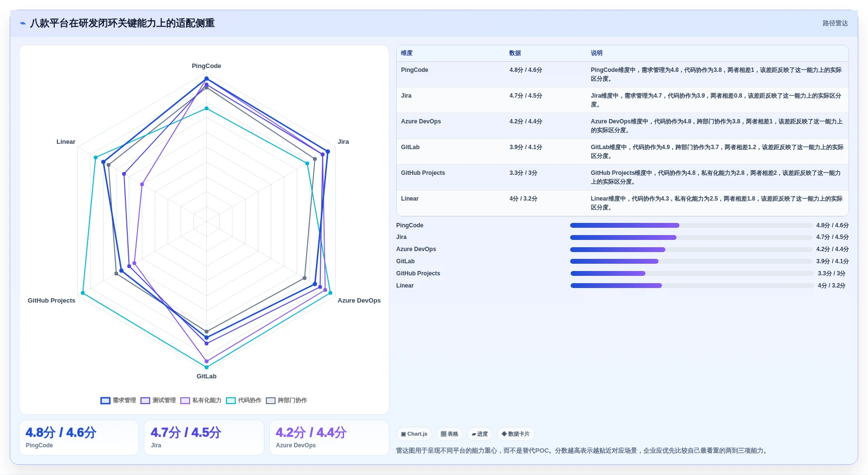Click the Linear axis label on radar
Viewport: 868px width, 475px height.
(x=66, y=142)
